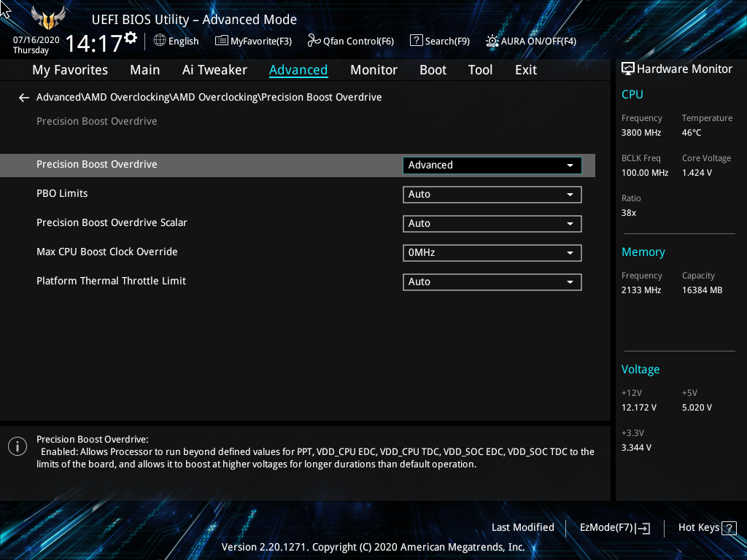This screenshot has width=747, height=560.
Task: Click the Version 2.20.1271 copyright text
Action: click(x=373, y=547)
